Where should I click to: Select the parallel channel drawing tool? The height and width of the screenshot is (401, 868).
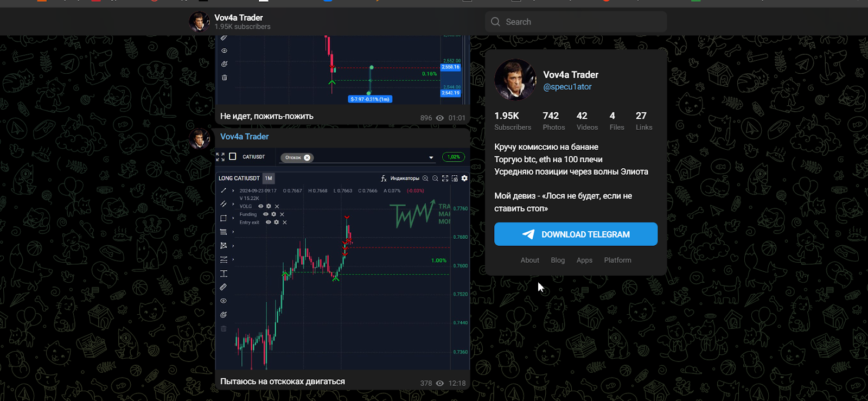click(x=224, y=204)
